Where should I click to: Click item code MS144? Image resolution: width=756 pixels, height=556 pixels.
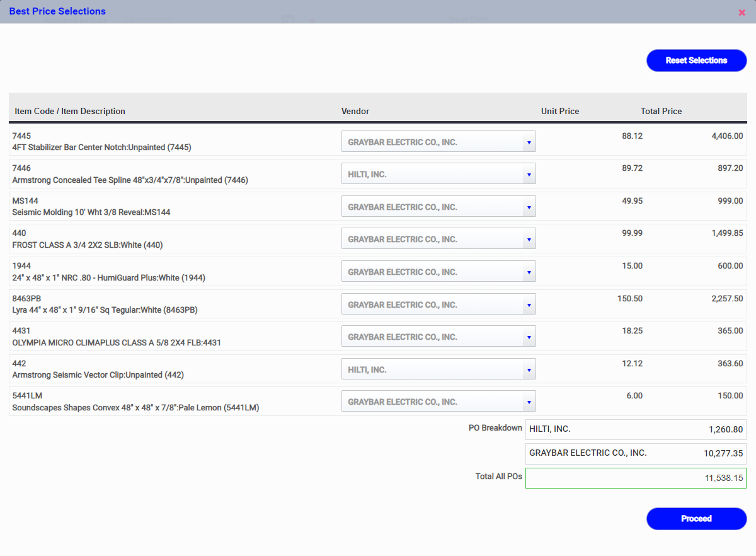click(25, 201)
